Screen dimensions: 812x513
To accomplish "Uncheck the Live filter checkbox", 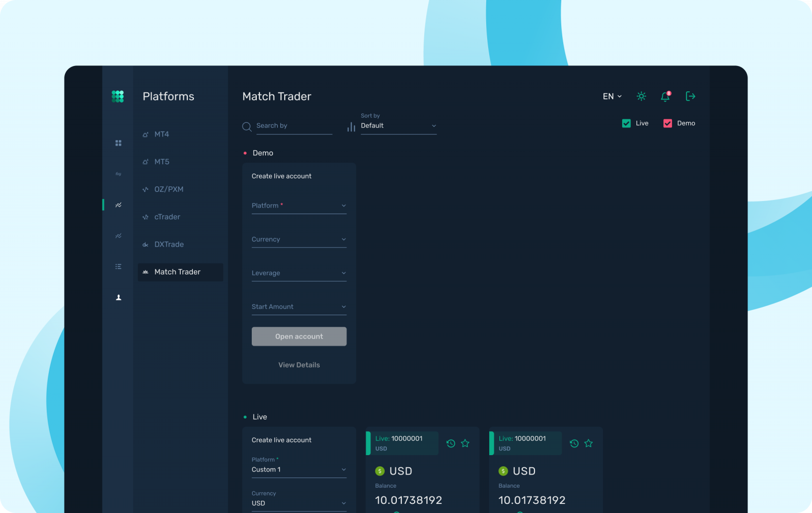I will [x=626, y=123].
